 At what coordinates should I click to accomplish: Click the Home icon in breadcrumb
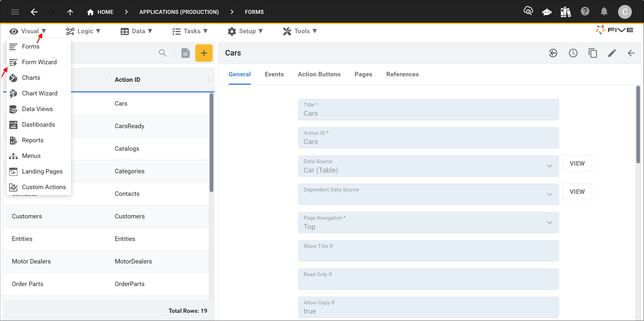[x=90, y=12]
